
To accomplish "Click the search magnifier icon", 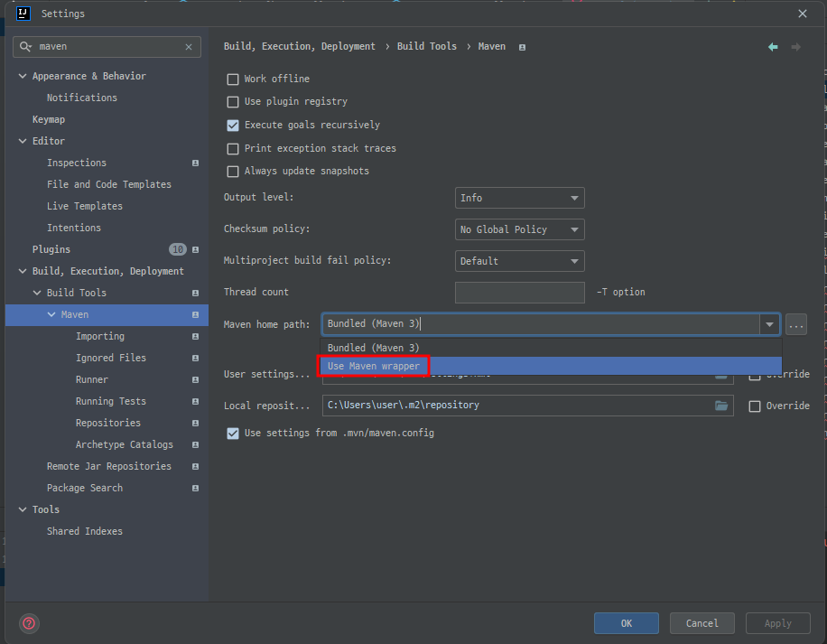I will pyautogui.click(x=25, y=47).
